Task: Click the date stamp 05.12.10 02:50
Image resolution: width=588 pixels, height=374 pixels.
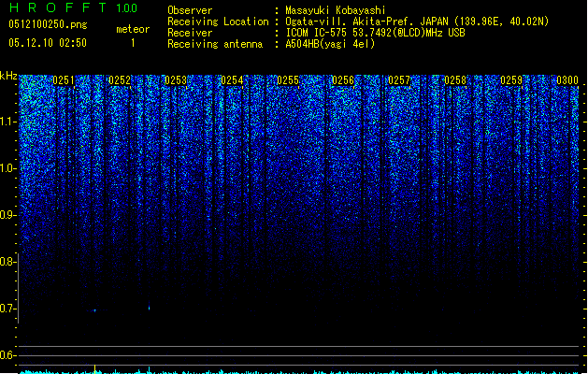Action: [x=48, y=43]
